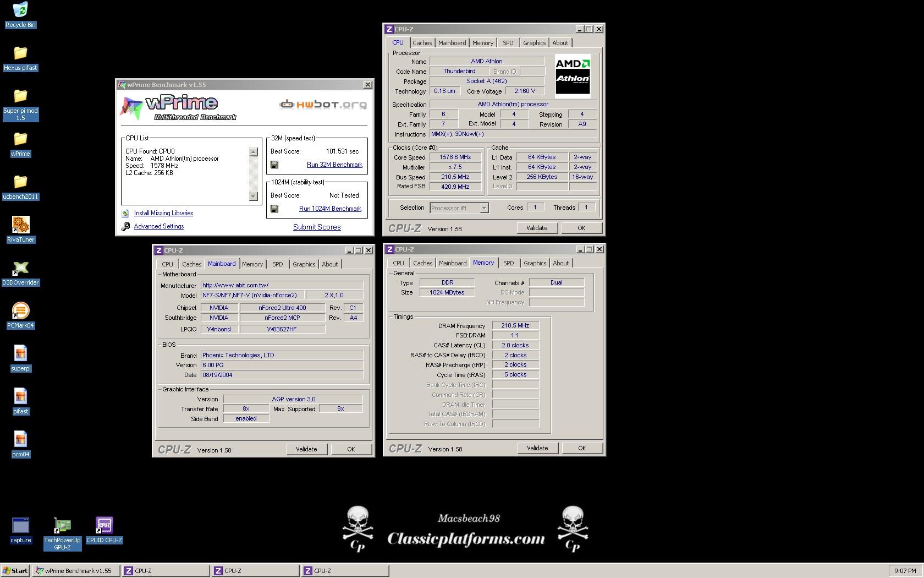The height and width of the screenshot is (578, 924).
Task: Click the Code Name Thunderbird value
Action: pos(459,72)
